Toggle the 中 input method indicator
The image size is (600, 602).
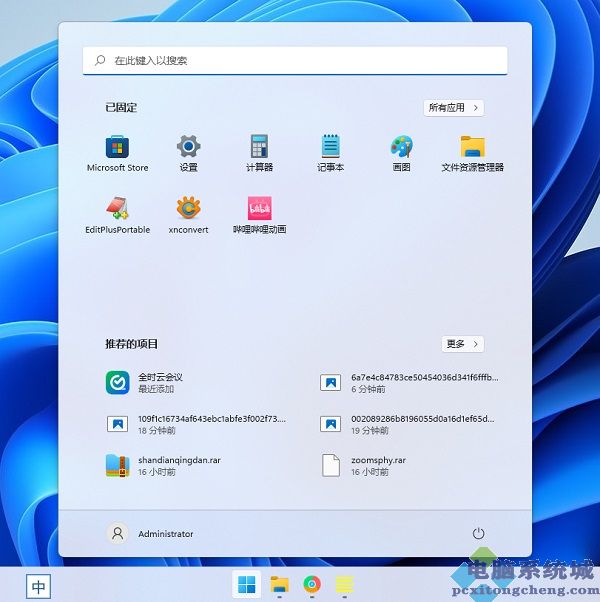pyautogui.click(x=38, y=586)
